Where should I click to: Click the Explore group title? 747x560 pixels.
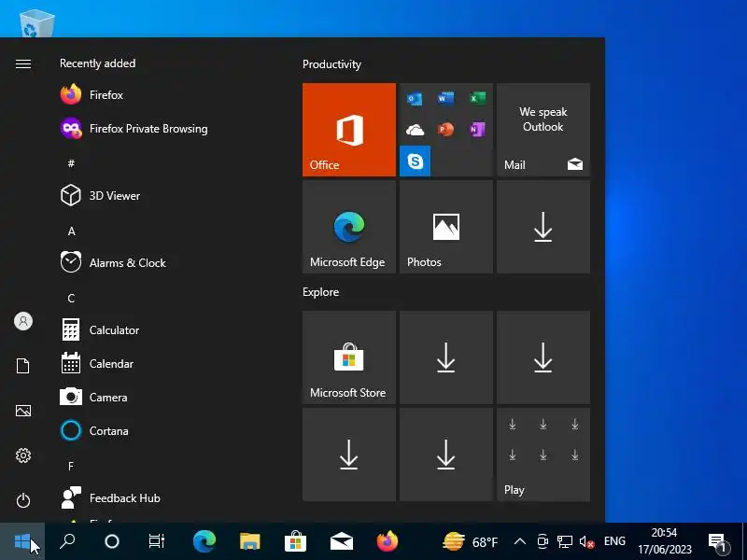pyautogui.click(x=320, y=292)
